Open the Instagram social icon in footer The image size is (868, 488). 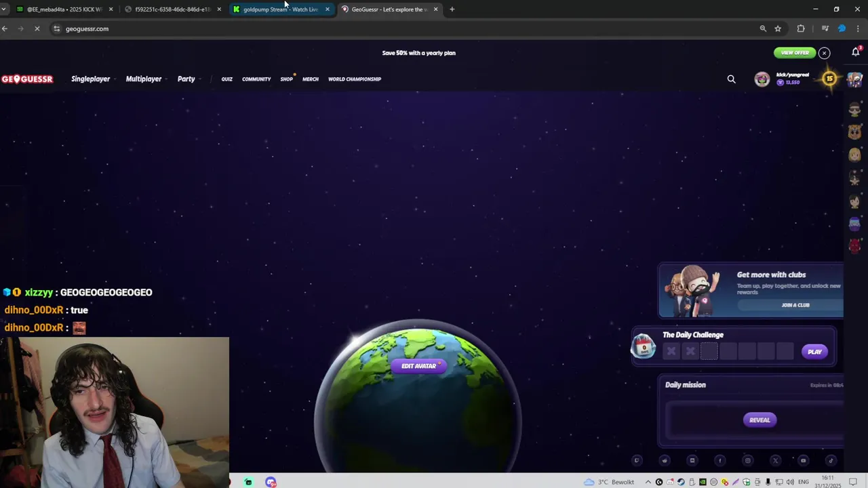[748, 461]
